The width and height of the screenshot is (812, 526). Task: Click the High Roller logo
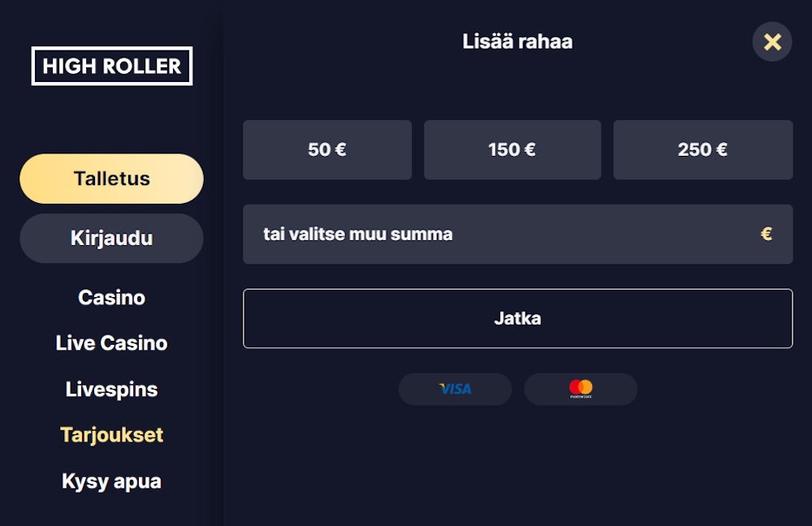[111, 67]
